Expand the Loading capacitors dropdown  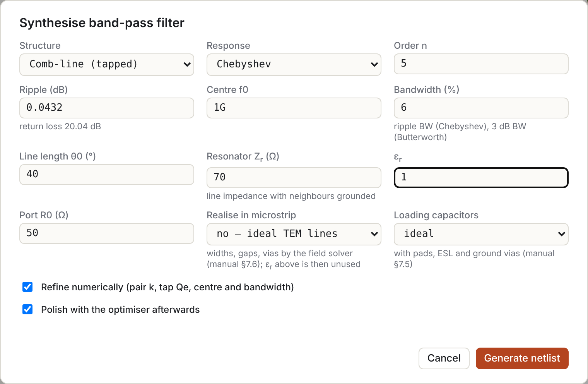tap(481, 234)
